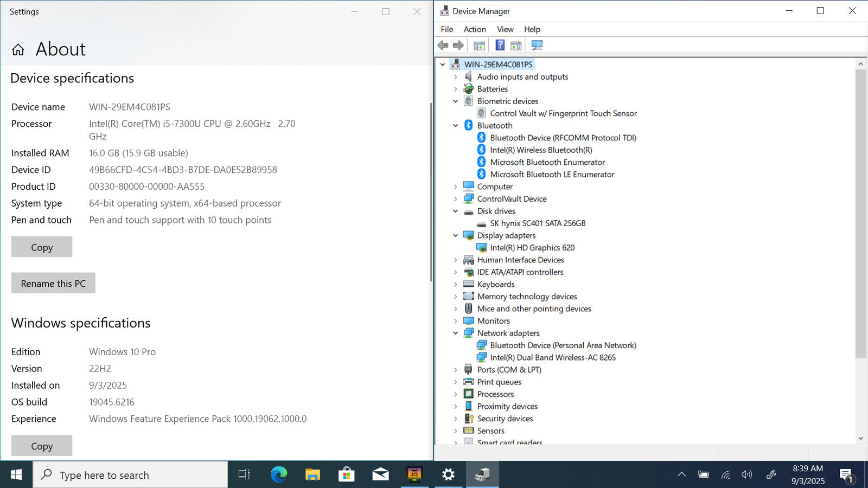Screen dimensions: 868x488
Task: Click the volume icon in system tray
Action: (747, 475)
